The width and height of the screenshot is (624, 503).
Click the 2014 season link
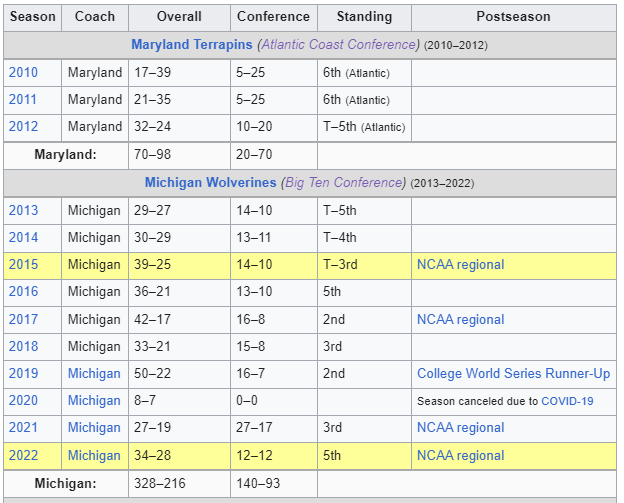click(22, 237)
